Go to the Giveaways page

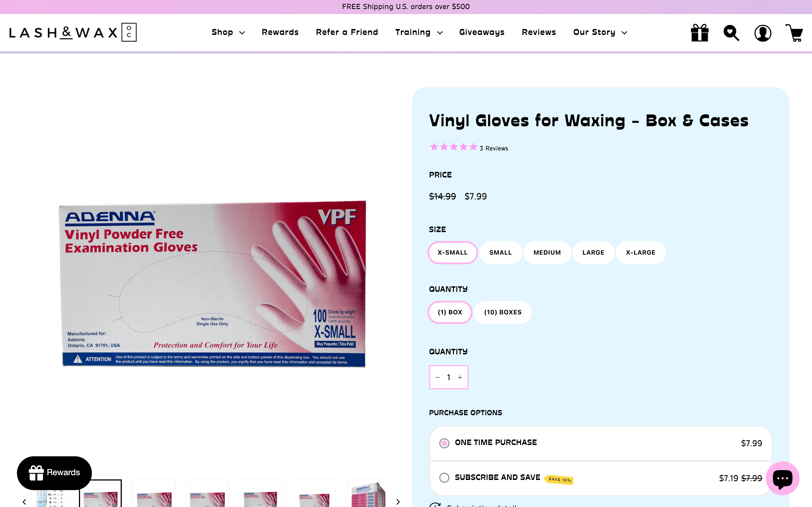[x=482, y=32]
